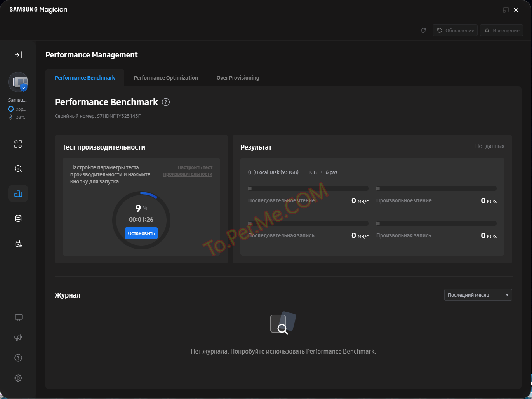Click the monitor icon in lower sidebar
The height and width of the screenshot is (399, 532).
pos(18,318)
